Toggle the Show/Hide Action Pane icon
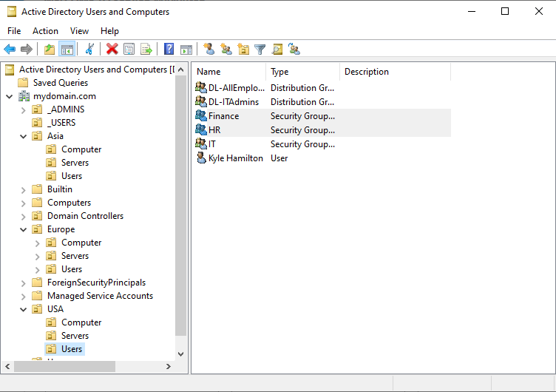Screen dimensions: 556x392 tap(186, 50)
